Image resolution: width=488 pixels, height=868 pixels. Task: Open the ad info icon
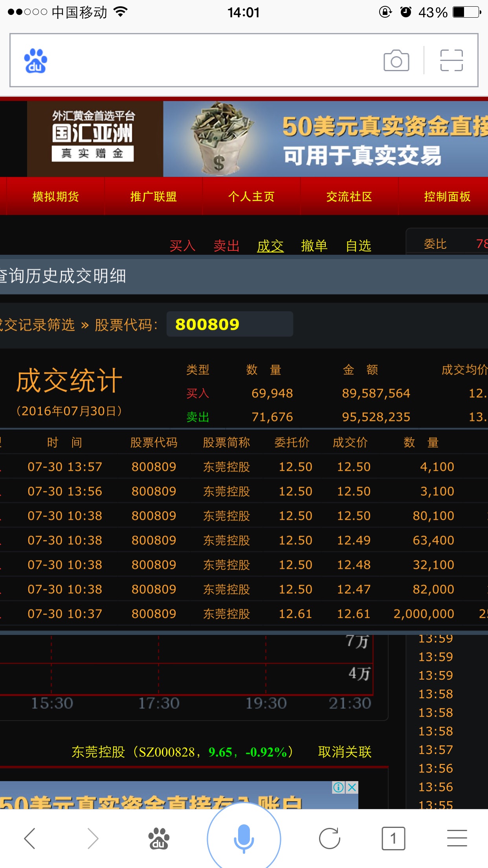[338, 787]
